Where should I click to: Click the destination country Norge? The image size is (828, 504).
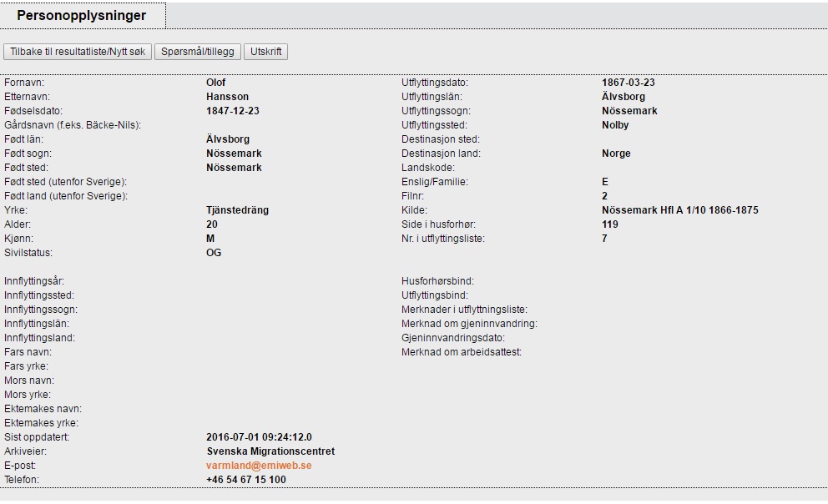pyautogui.click(x=616, y=154)
